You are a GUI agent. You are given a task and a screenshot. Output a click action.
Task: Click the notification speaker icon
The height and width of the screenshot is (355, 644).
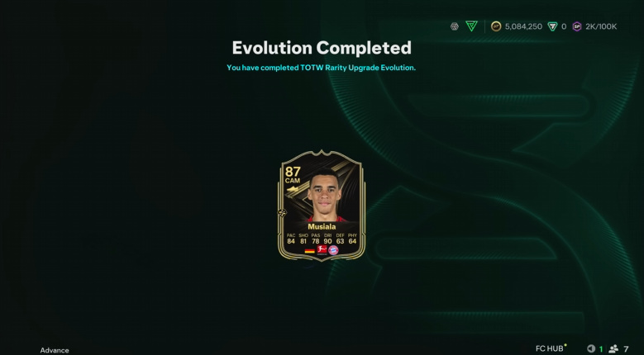591,349
